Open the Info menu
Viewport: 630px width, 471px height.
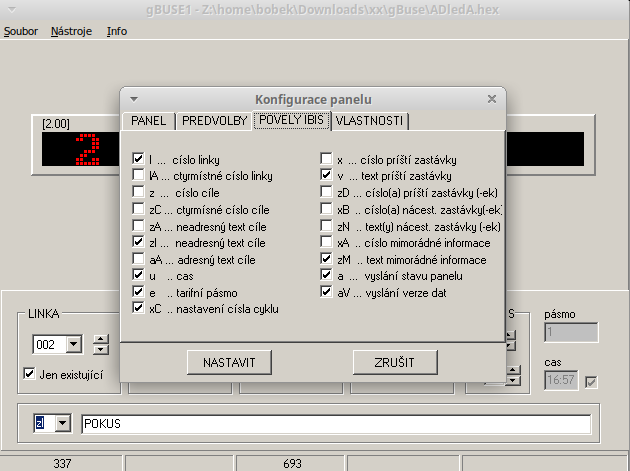(x=117, y=31)
